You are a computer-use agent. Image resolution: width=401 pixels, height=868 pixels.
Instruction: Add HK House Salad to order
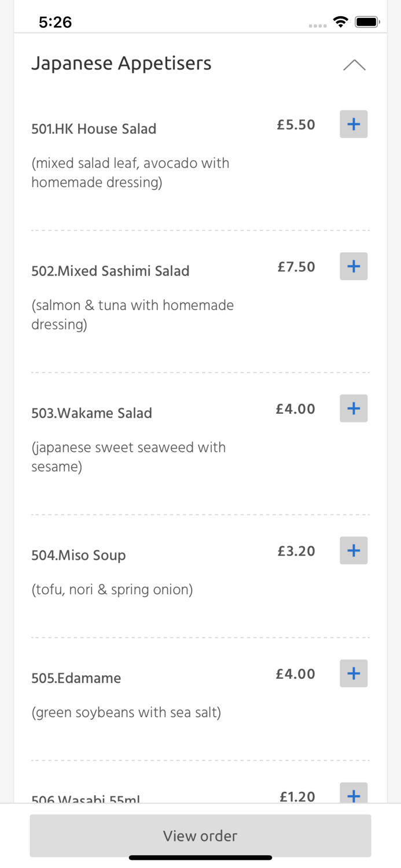[354, 124]
